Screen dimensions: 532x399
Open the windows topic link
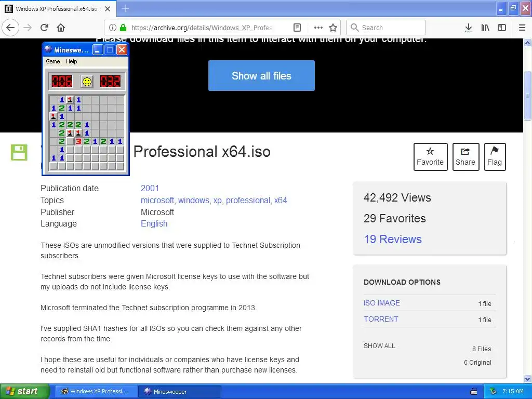point(194,200)
